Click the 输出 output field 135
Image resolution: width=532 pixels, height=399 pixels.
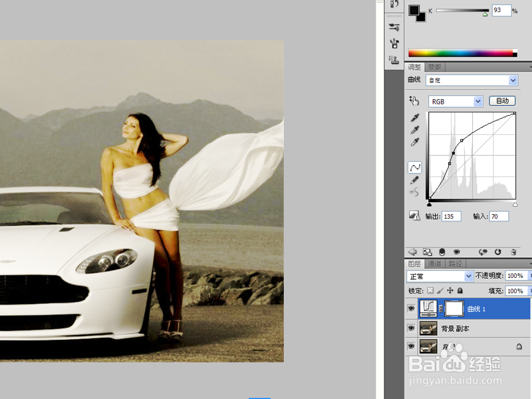(x=452, y=216)
